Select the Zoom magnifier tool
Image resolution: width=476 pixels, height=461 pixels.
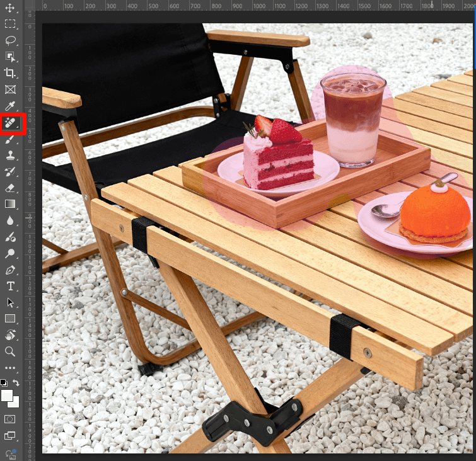point(10,351)
